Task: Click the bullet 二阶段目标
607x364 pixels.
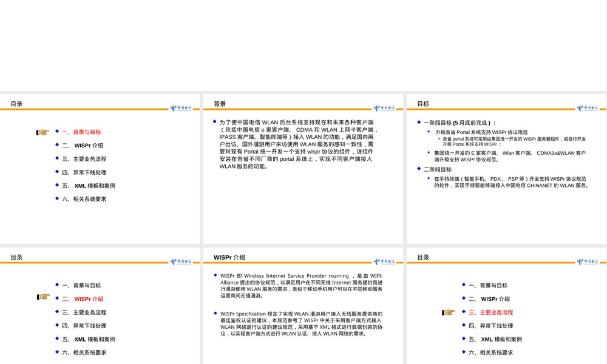Action: coord(438,169)
